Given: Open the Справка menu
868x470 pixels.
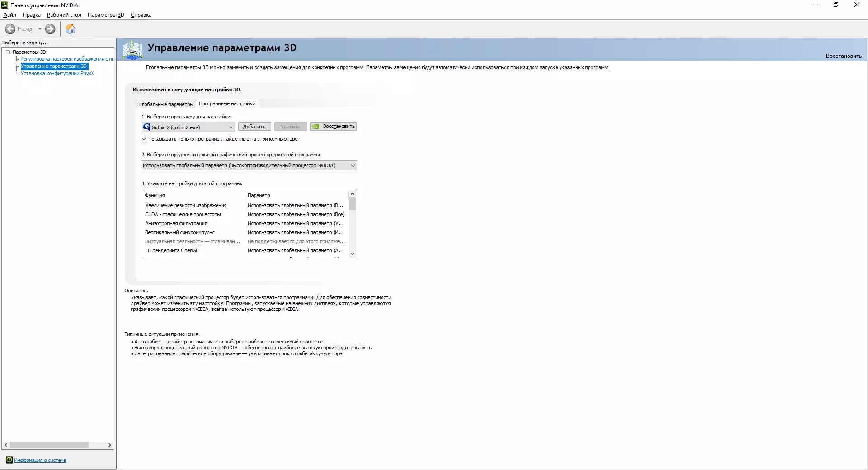Looking at the screenshot, I should 141,15.
